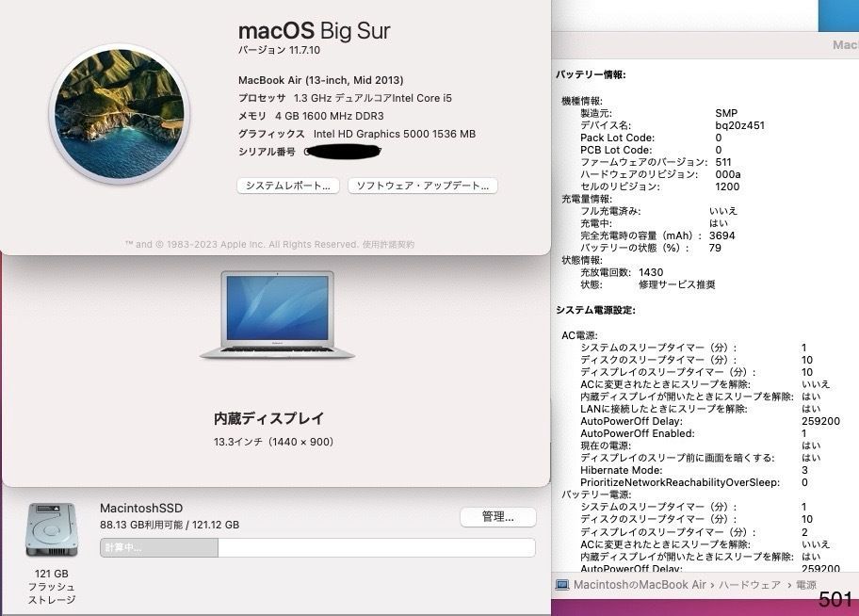Screen dimensions: 859x616
Task: Click the MacBook Air (13-inch, Mid 2013) text
Action: tap(320, 80)
